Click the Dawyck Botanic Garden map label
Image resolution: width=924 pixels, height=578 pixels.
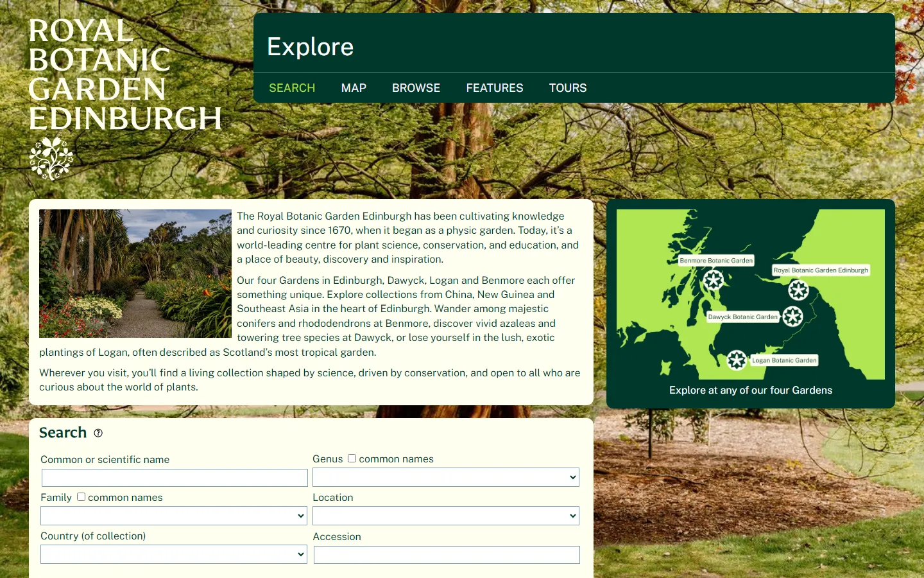tap(743, 317)
